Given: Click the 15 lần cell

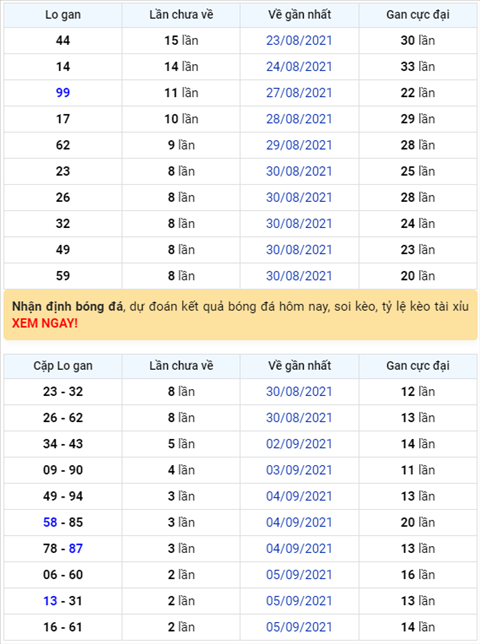Looking at the screenshot, I should (x=181, y=40).
